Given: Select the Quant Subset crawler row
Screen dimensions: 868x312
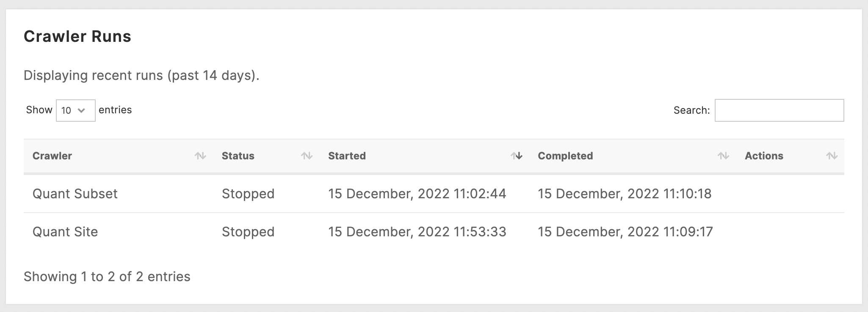Looking at the screenshot, I should pyautogui.click(x=434, y=194).
